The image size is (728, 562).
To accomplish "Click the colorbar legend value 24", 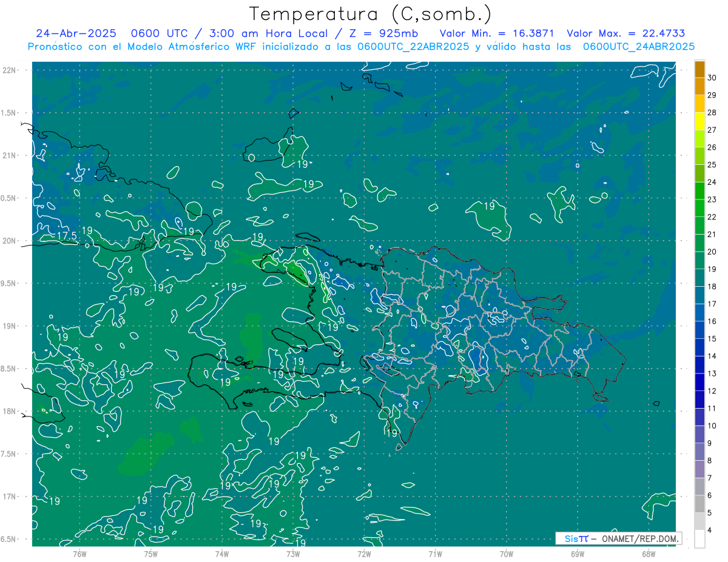I will click(x=712, y=182).
